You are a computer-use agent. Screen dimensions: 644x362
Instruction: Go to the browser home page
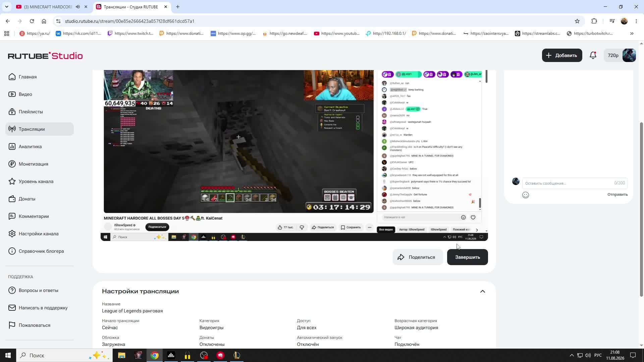click(x=44, y=21)
